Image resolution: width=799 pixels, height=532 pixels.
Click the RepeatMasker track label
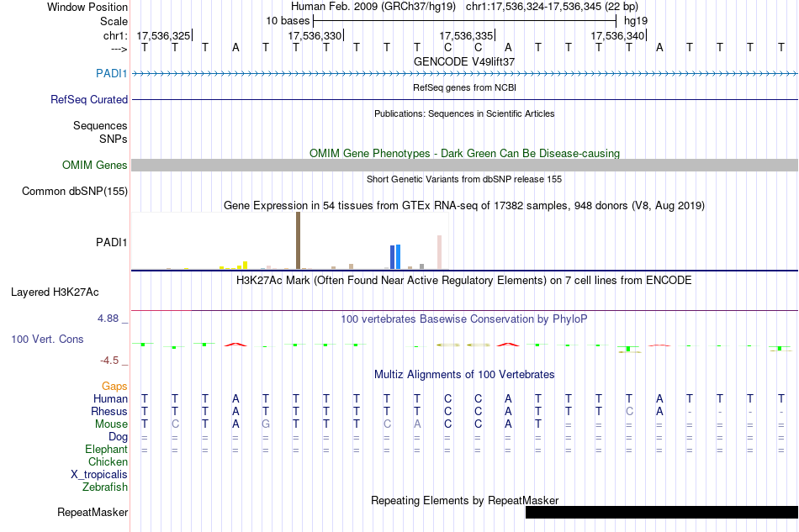tap(93, 512)
